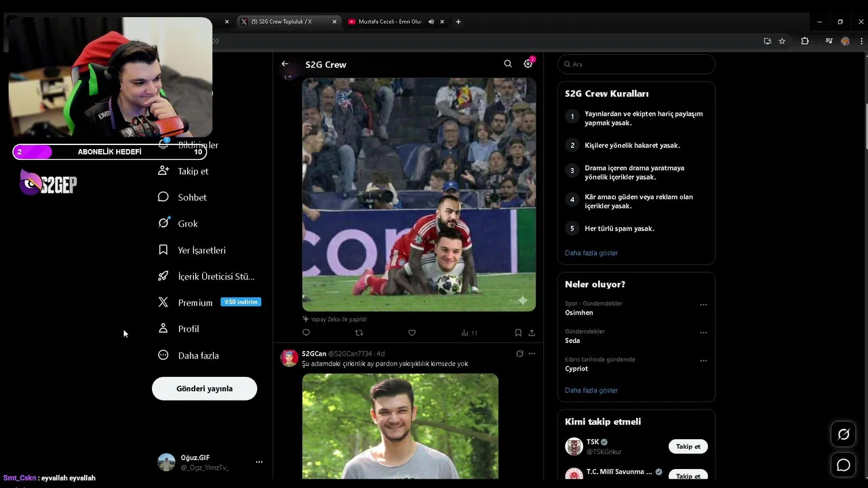Close the S2G Crew Topluluk tab
The width and height of the screenshot is (868, 488).
334,22
